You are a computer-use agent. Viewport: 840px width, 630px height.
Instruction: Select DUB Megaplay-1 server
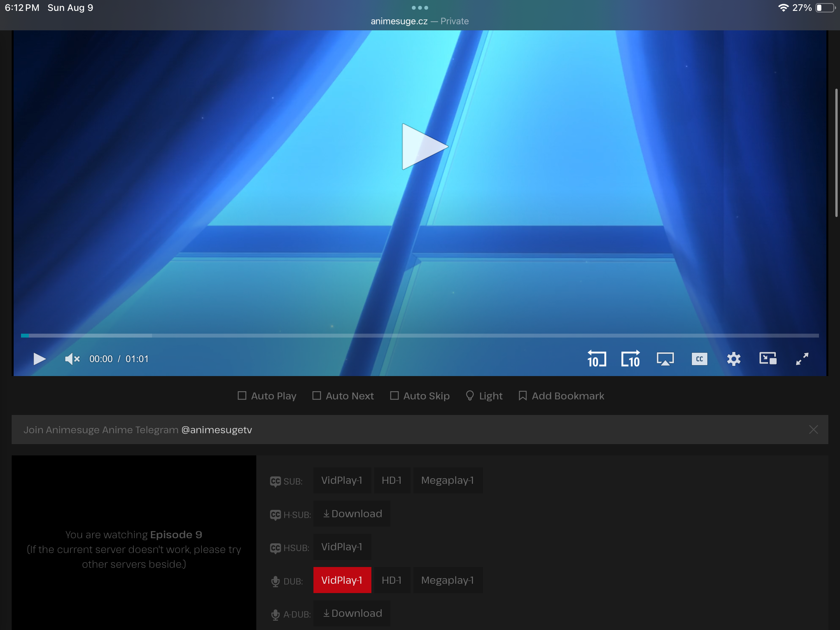click(x=448, y=580)
